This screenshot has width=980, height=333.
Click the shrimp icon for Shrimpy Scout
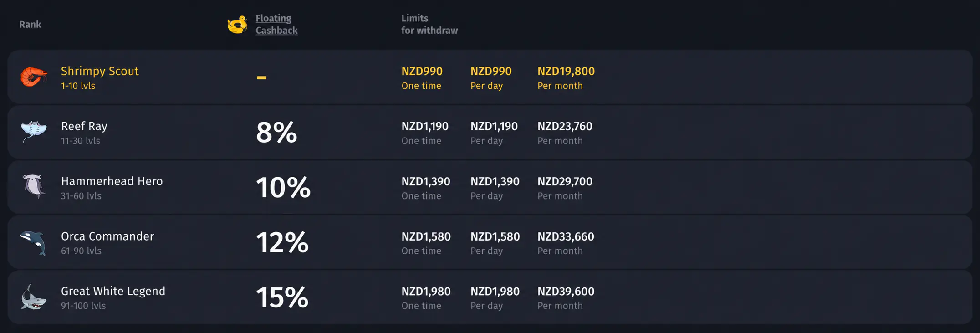(x=34, y=77)
